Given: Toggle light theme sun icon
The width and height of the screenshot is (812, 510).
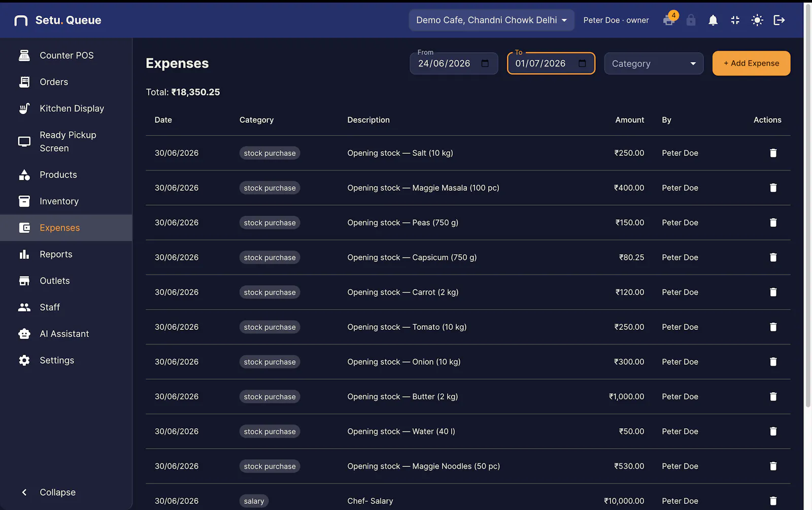Looking at the screenshot, I should tap(757, 20).
